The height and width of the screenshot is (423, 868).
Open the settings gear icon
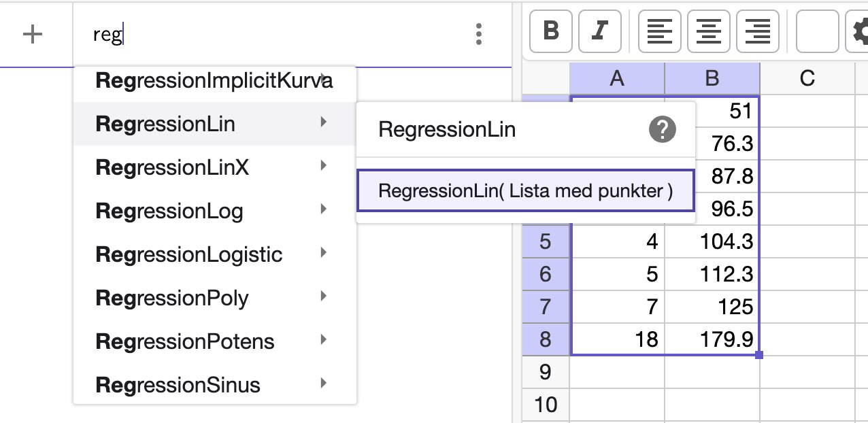point(861,31)
